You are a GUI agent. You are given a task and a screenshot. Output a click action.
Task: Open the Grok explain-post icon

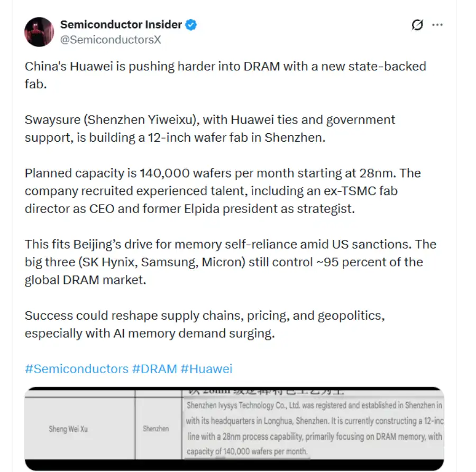click(417, 25)
